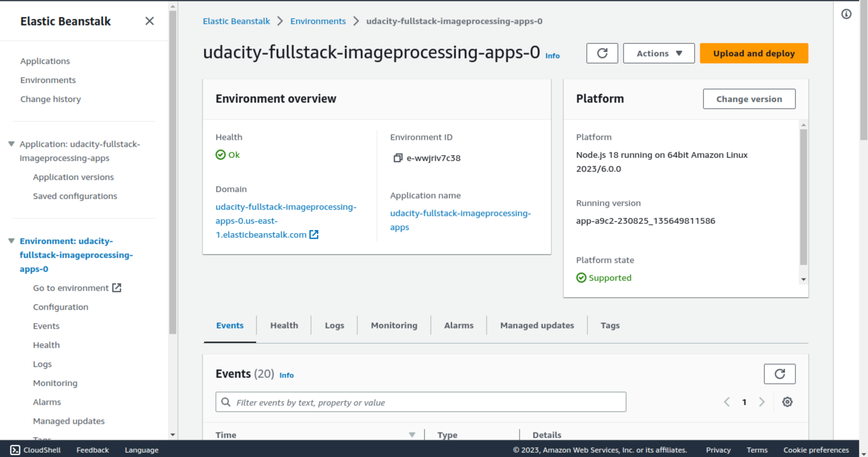The height and width of the screenshot is (457, 868).
Task: Click the events table settings gear
Action: [x=787, y=402]
